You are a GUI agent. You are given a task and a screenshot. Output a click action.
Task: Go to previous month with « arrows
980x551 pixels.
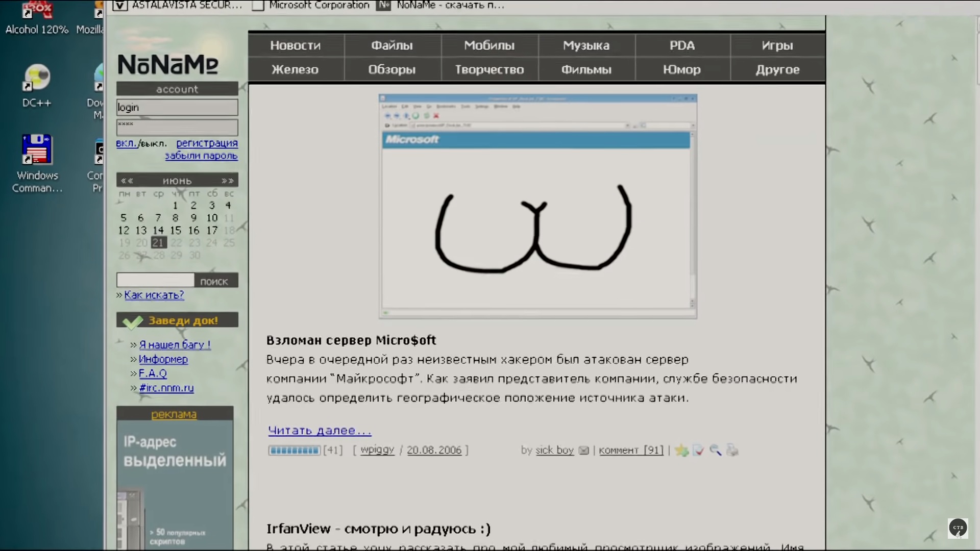127,181
